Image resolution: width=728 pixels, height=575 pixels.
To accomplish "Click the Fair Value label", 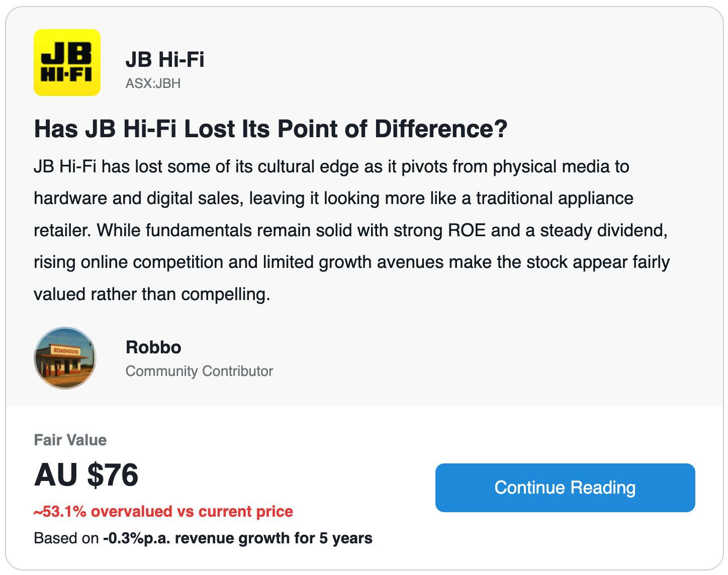I will (x=70, y=440).
